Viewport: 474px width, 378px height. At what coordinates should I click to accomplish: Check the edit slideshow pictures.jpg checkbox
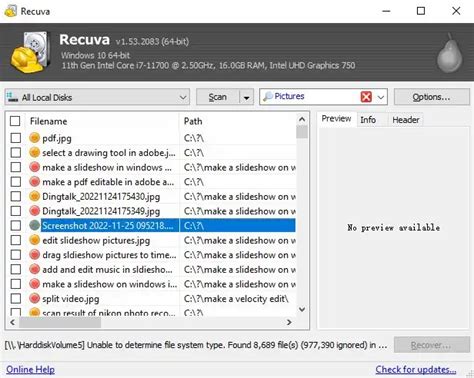[16, 240]
